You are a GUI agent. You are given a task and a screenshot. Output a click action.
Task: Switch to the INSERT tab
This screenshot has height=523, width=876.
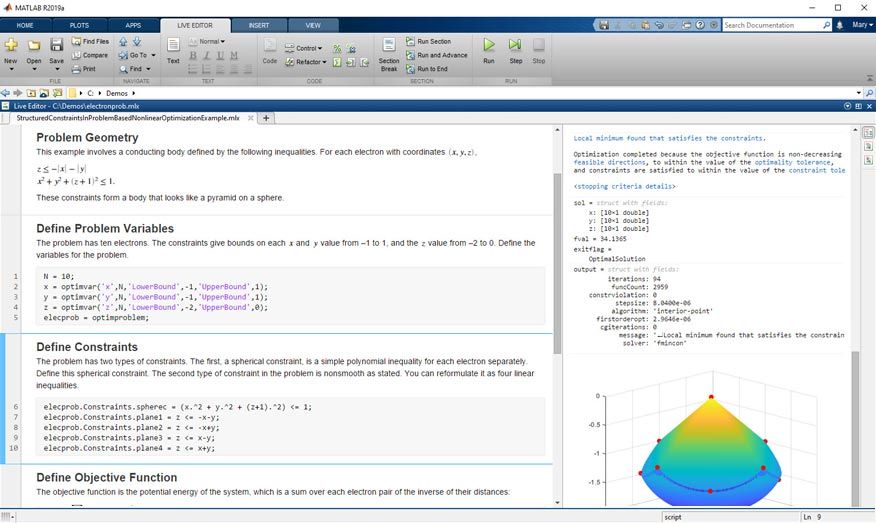(x=259, y=25)
